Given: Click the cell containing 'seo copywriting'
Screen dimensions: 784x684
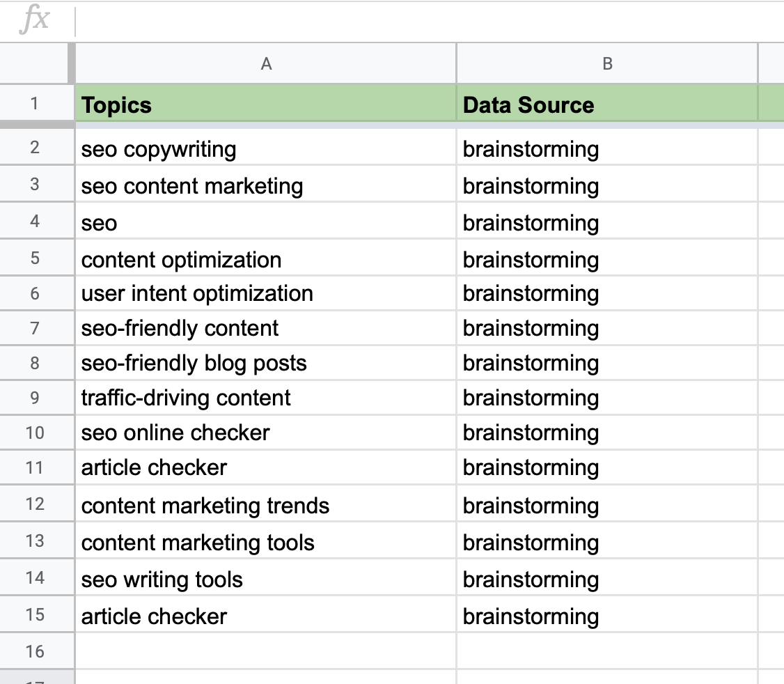Looking at the screenshot, I should point(266,149).
